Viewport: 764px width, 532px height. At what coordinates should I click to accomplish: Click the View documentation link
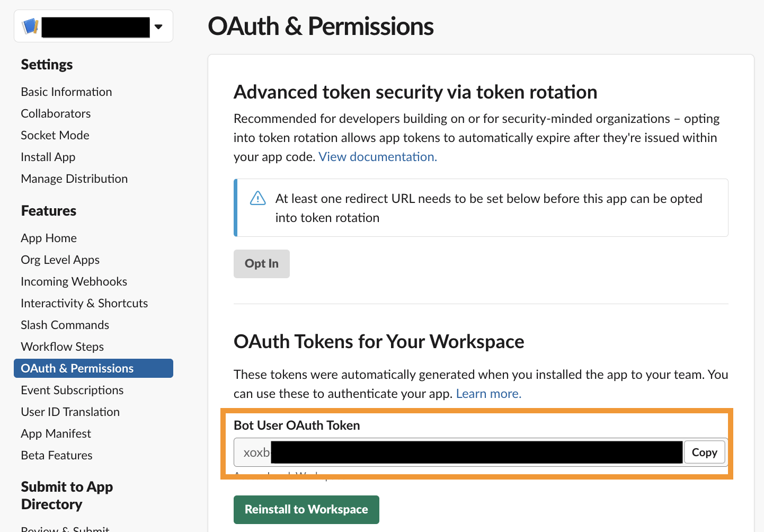[377, 157]
